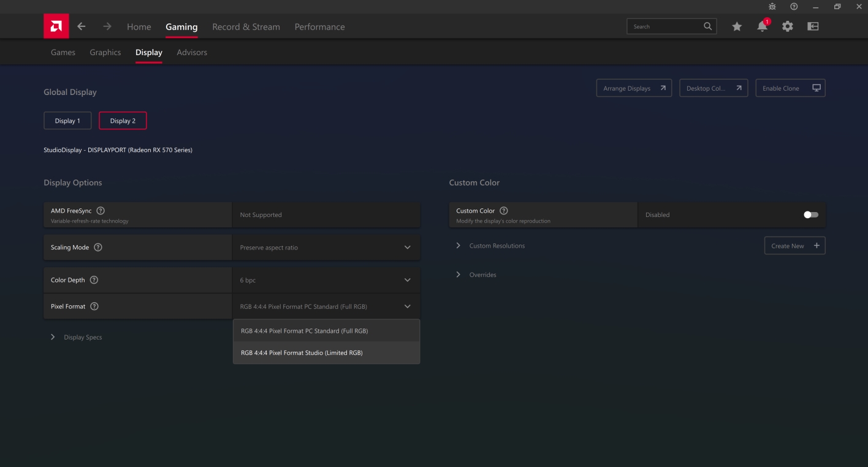Expand the Overrides section
This screenshot has height=467, width=868.
[477, 275]
